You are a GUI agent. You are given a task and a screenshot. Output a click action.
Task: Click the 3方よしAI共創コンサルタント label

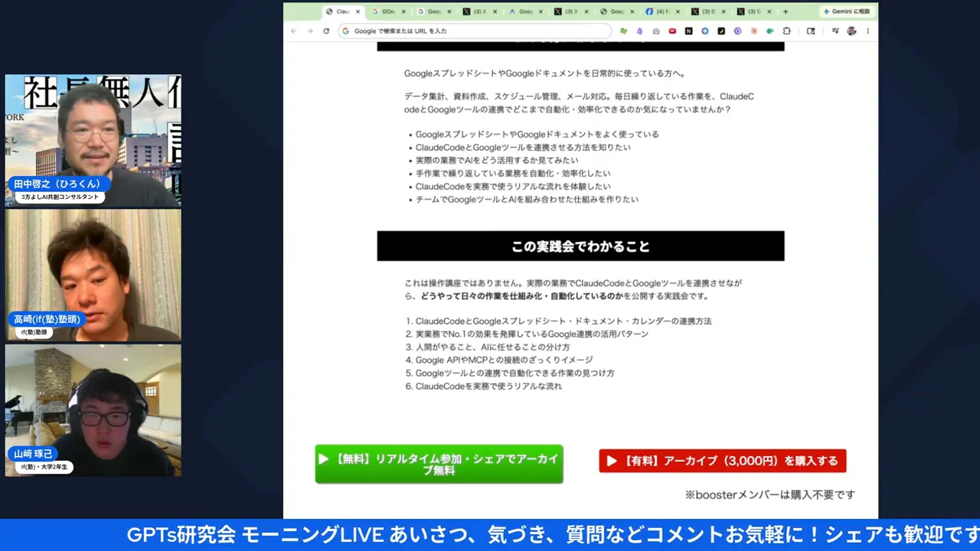coord(59,197)
